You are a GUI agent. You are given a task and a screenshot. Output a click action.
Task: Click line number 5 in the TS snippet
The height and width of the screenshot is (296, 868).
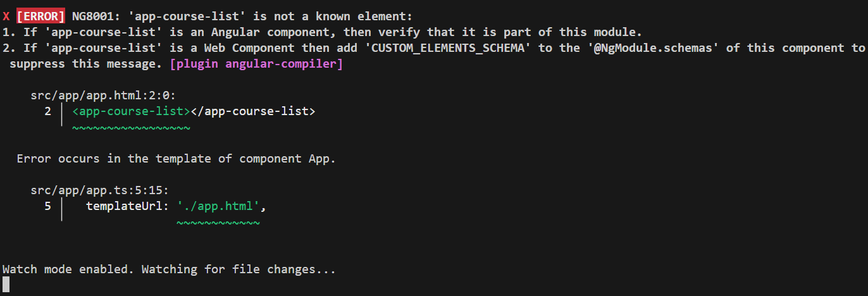[x=48, y=206]
